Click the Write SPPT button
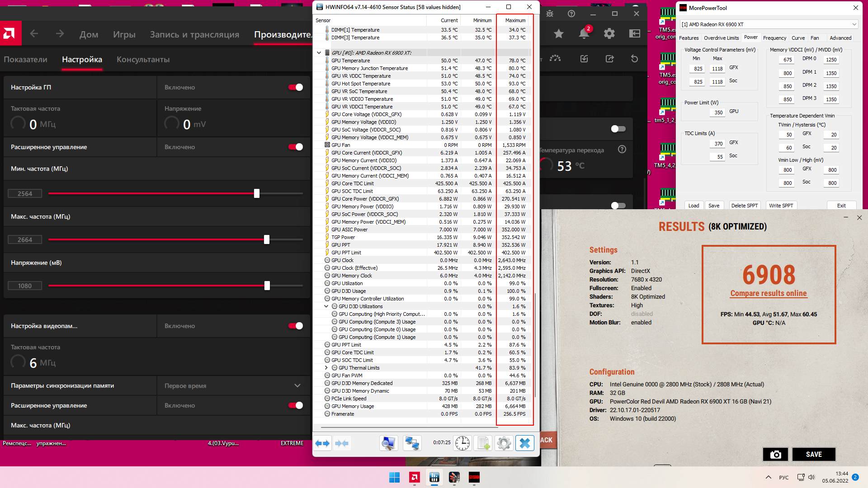 coord(781,206)
